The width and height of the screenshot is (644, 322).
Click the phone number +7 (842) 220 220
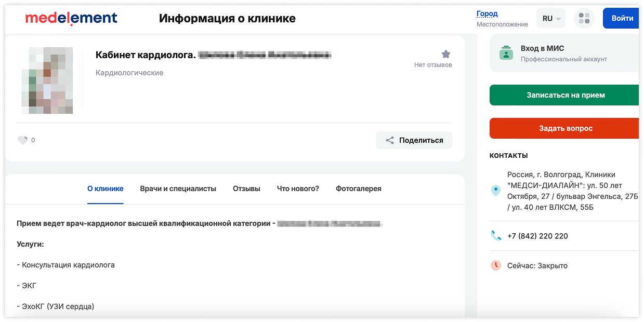pos(538,235)
